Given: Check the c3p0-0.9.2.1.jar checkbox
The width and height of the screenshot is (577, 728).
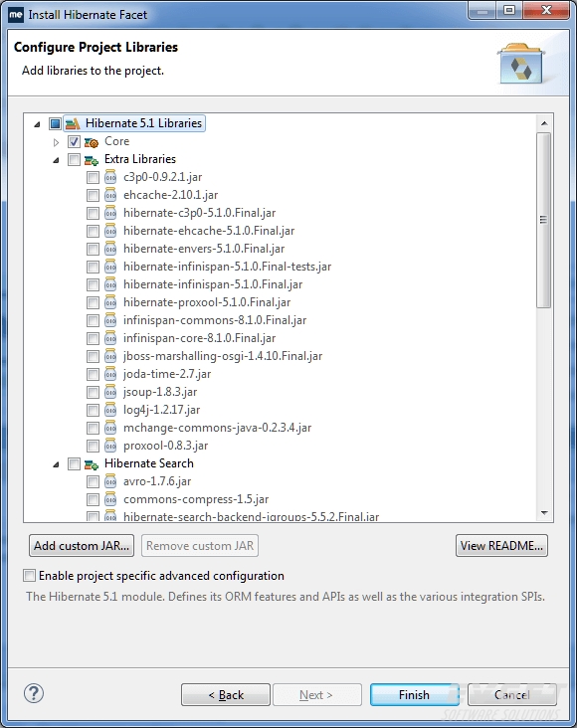Looking at the screenshot, I should [93, 177].
